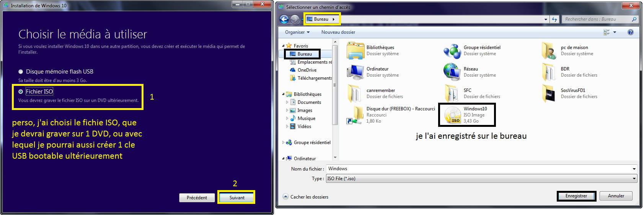
Task: Select Documents in the sidebar
Action: coord(309,102)
